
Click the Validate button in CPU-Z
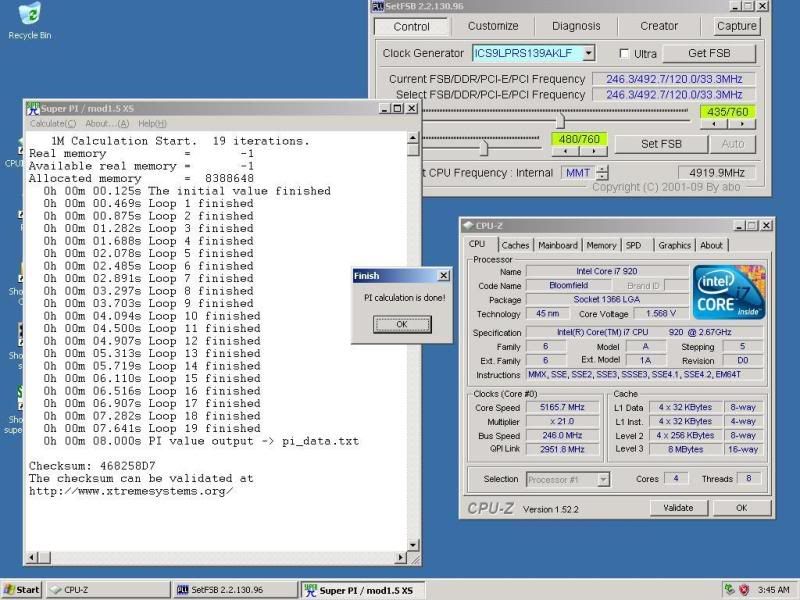[x=678, y=508]
